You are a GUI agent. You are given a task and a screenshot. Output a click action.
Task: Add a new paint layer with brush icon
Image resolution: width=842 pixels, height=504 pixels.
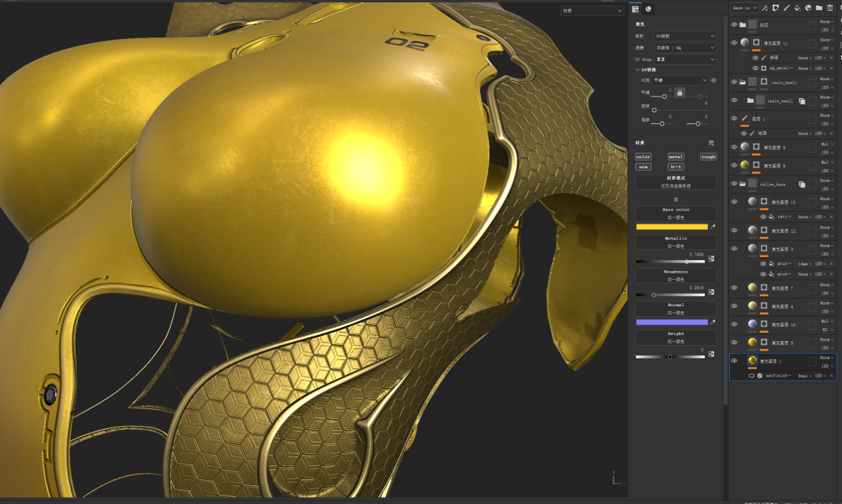[x=786, y=8]
